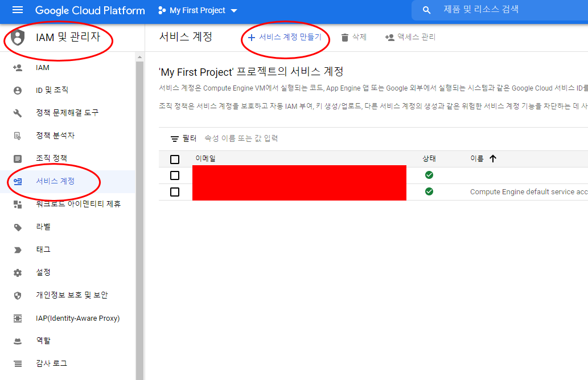This screenshot has height=380, width=588.
Task: Click the search magnifier icon
Action: (x=427, y=10)
